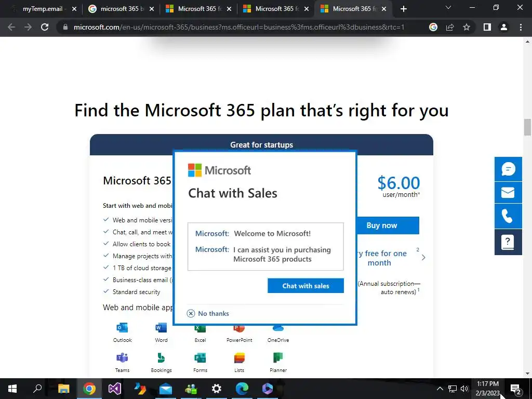Image resolution: width=532 pixels, height=399 pixels.
Task: Open a new browser tab
Action: click(403, 9)
